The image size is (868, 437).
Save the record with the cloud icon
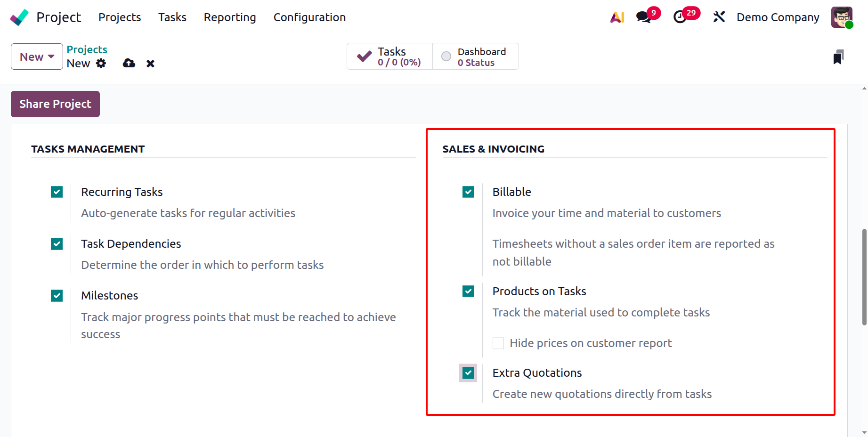point(129,64)
